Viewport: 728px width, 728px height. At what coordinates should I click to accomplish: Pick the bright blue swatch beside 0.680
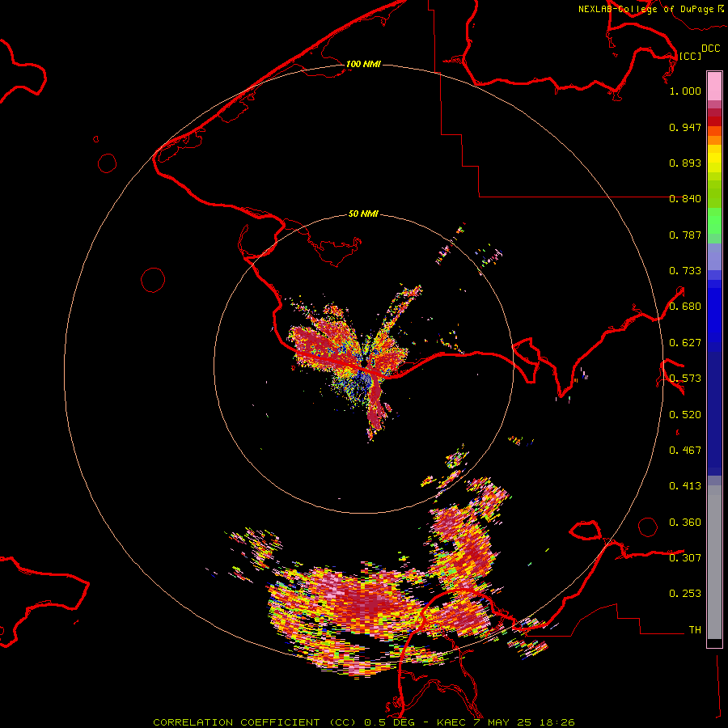pos(714,311)
